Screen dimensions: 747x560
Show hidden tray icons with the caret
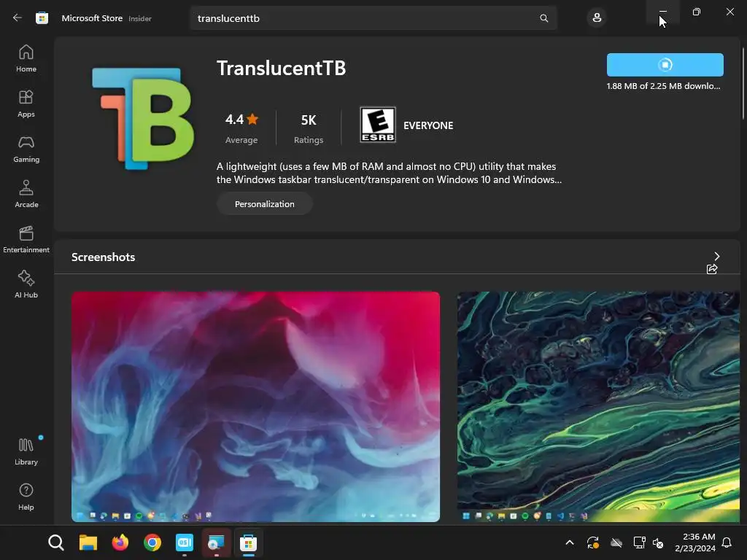569,542
